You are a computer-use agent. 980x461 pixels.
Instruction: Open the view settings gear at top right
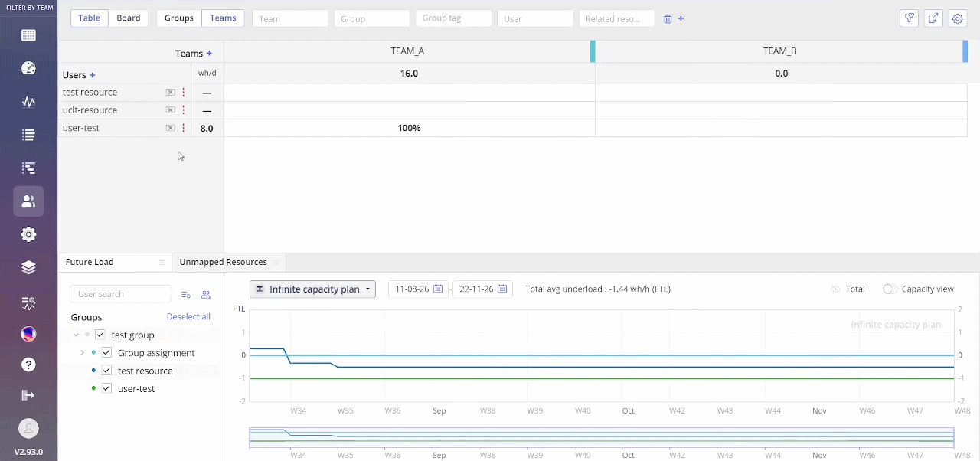click(957, 18)
